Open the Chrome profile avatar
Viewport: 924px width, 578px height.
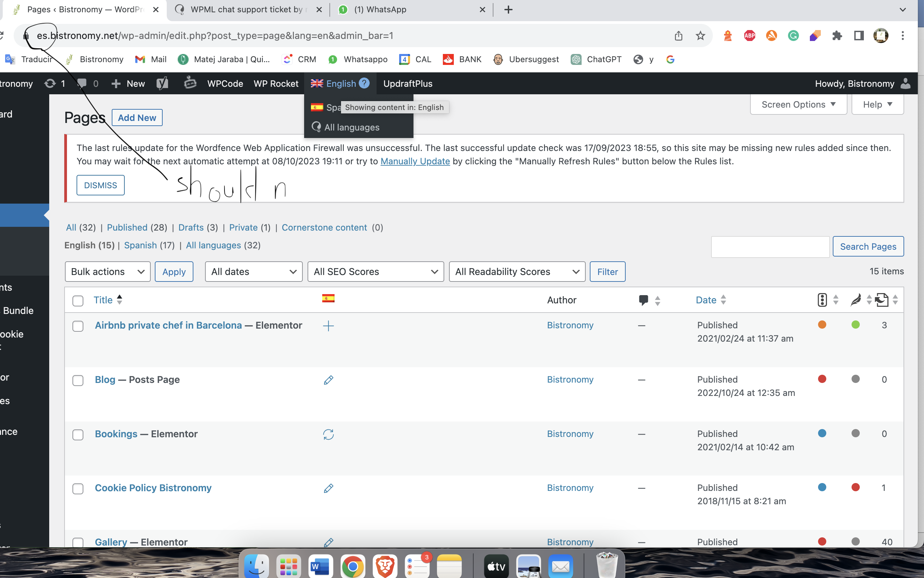tap(880, 36)
